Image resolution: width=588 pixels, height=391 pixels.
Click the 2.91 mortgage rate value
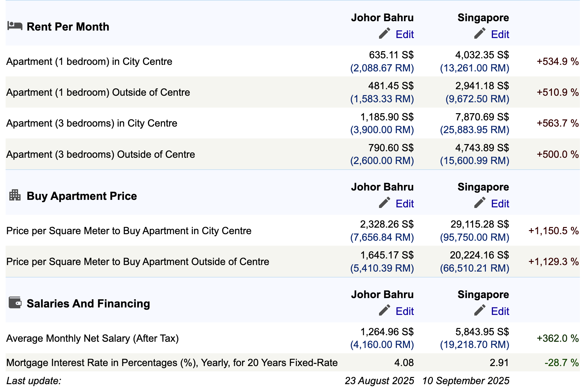[x=499, y=363]
